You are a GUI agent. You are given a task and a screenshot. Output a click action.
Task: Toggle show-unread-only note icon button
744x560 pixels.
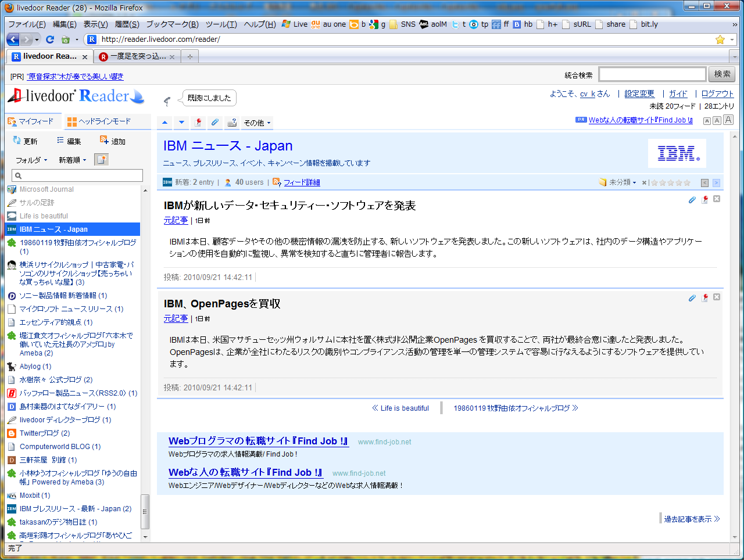(101, 160)
